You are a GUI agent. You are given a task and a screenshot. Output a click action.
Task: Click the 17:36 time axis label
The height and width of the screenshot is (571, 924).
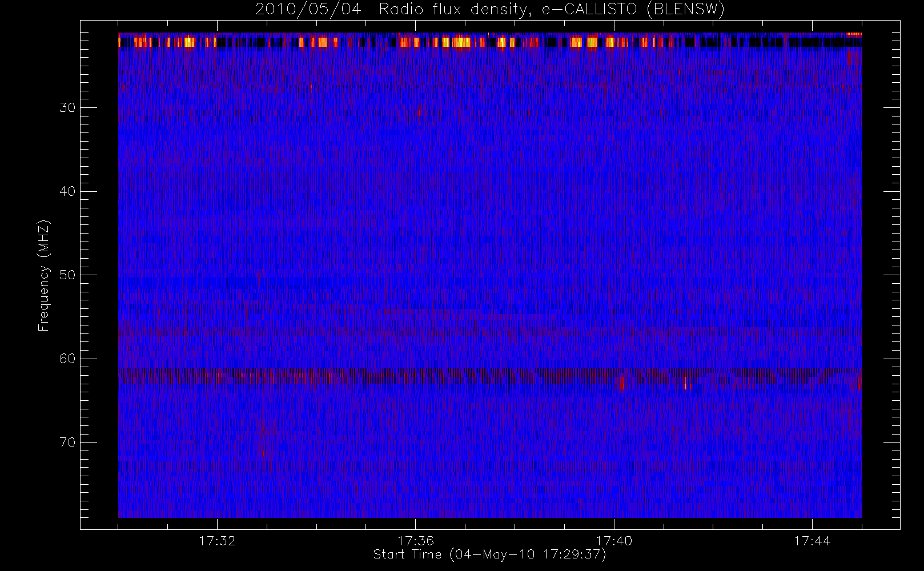416,541
